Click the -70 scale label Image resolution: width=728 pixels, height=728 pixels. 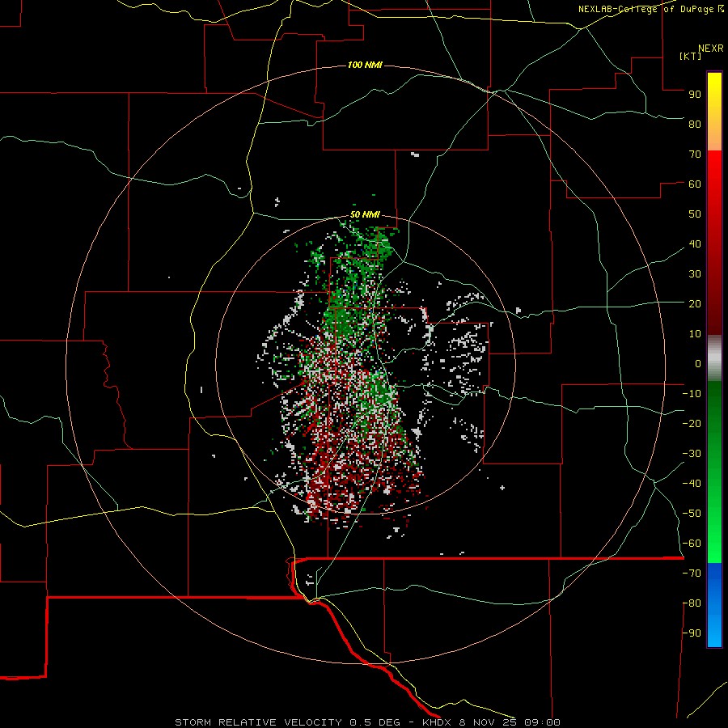[692, 574]
